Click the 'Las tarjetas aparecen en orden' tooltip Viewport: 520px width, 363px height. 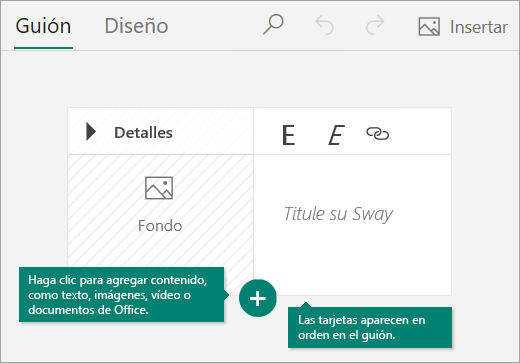[x=370, y=327]
